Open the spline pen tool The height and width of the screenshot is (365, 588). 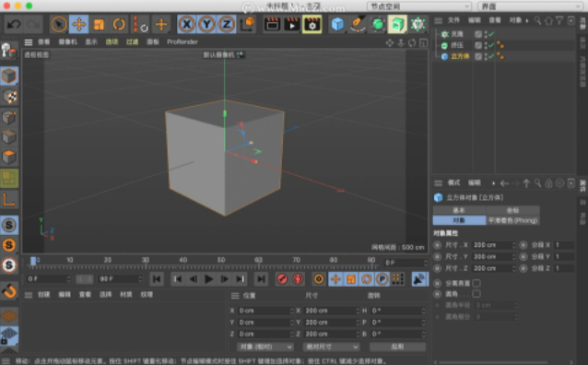(358, 25)
